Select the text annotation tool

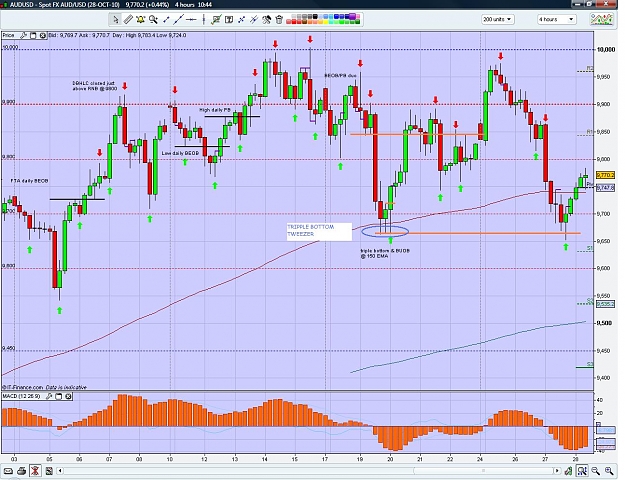[229, 19]
